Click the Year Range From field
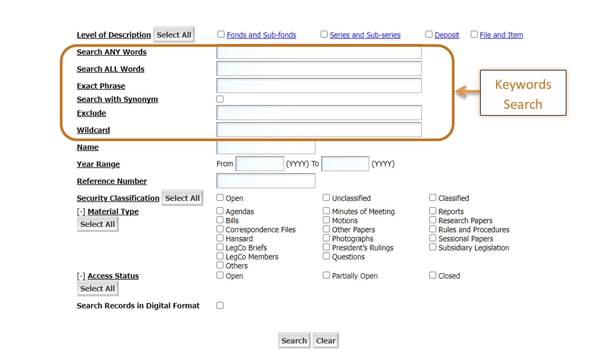 (x=260, y=164)
